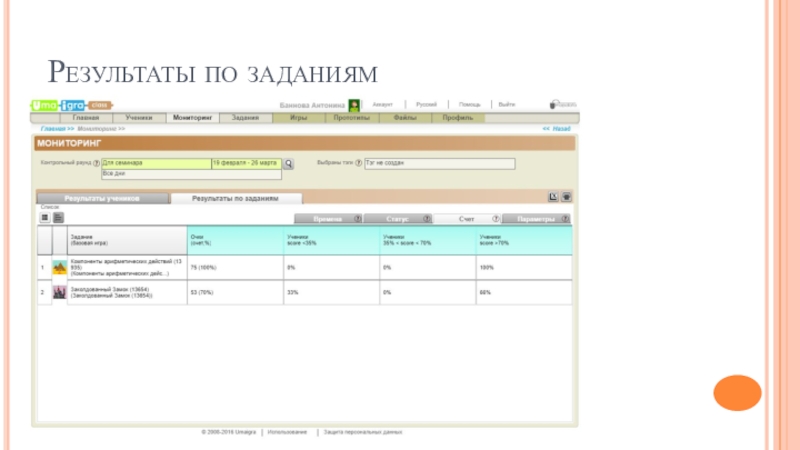Screen dimensions: 800x450
Task: Click the print icon above table
Action: click(x=566, y=197)
